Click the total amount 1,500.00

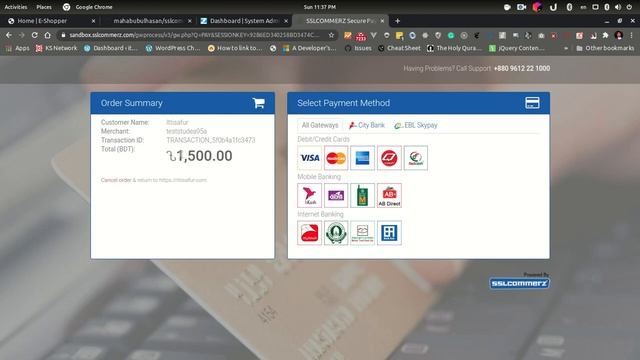(199, 156)
